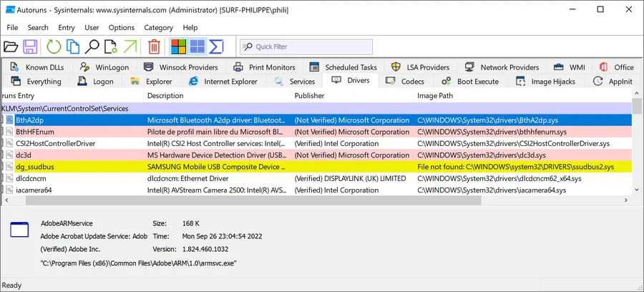Open the Help menu
This screenshot has width=644, height=292.
pos(190,27)
